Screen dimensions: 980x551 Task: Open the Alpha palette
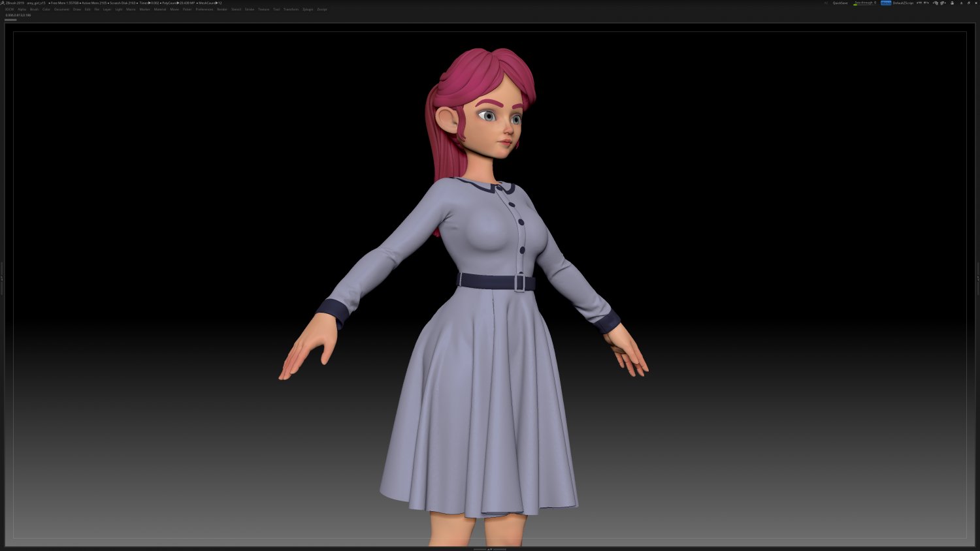[22, 9]
